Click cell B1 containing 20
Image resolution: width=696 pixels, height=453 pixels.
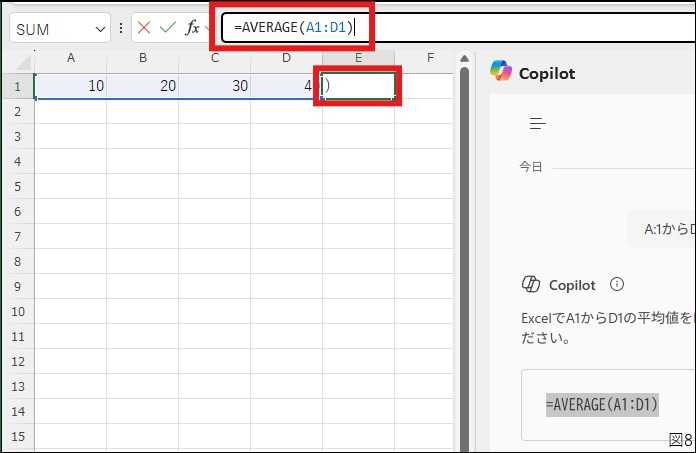142,86
